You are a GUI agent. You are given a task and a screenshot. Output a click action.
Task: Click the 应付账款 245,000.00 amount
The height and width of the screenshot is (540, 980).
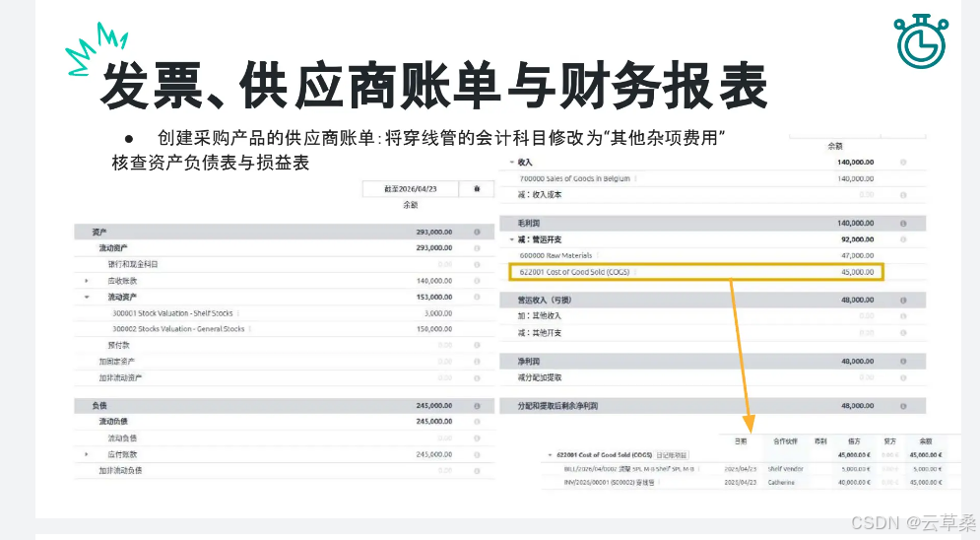434,454
